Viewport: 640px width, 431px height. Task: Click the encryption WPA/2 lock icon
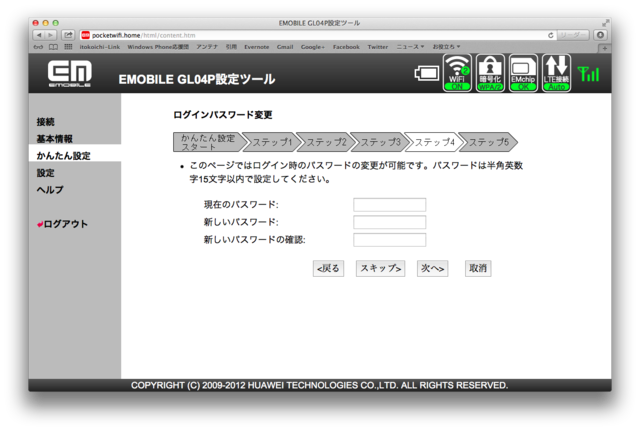[490, 73]
